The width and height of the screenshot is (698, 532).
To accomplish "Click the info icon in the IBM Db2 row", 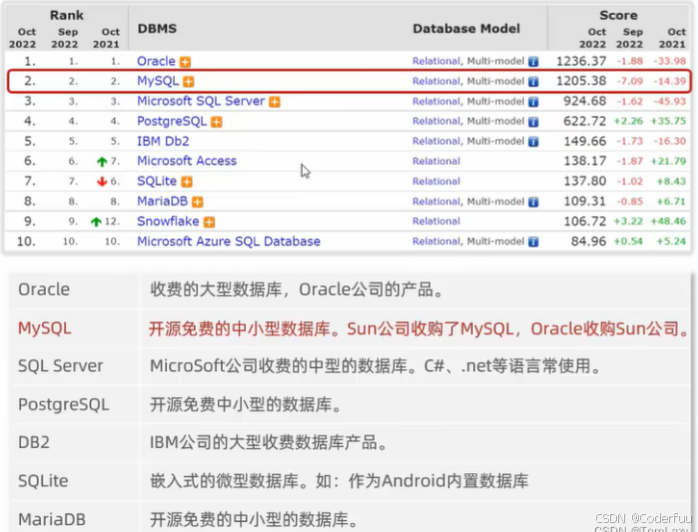I will point(533,142).
